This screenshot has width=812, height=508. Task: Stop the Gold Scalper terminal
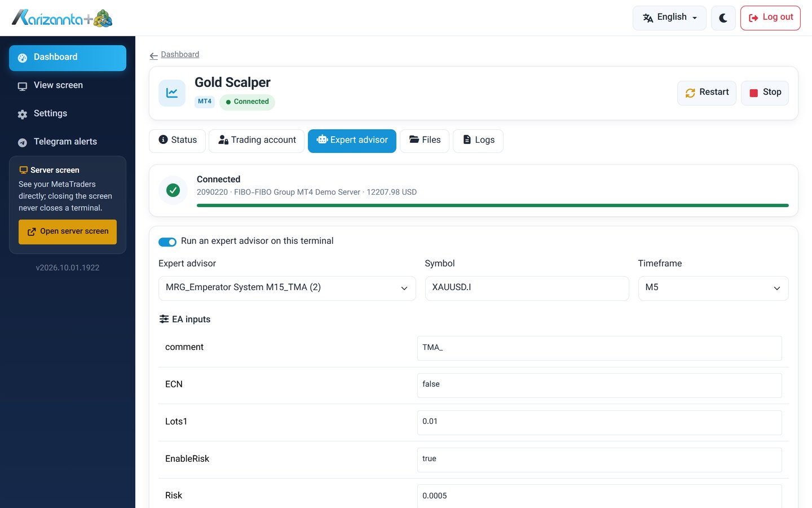click(x=765, y=93)
